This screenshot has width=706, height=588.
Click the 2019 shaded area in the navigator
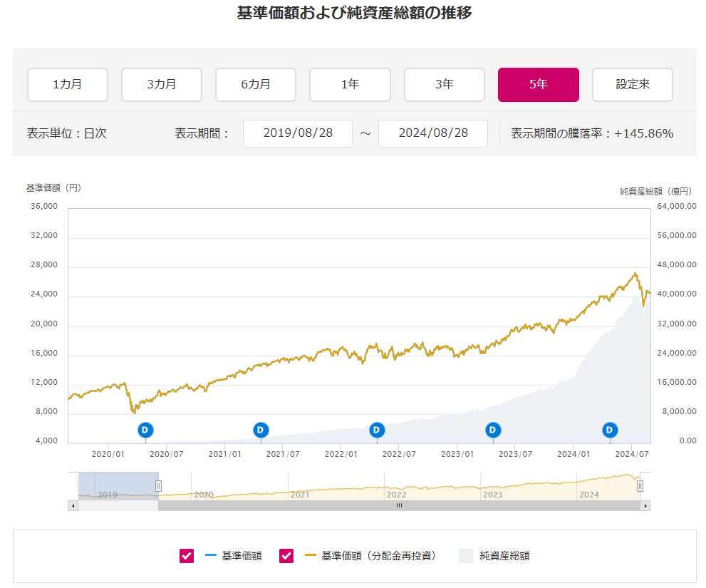pos(118,486)
